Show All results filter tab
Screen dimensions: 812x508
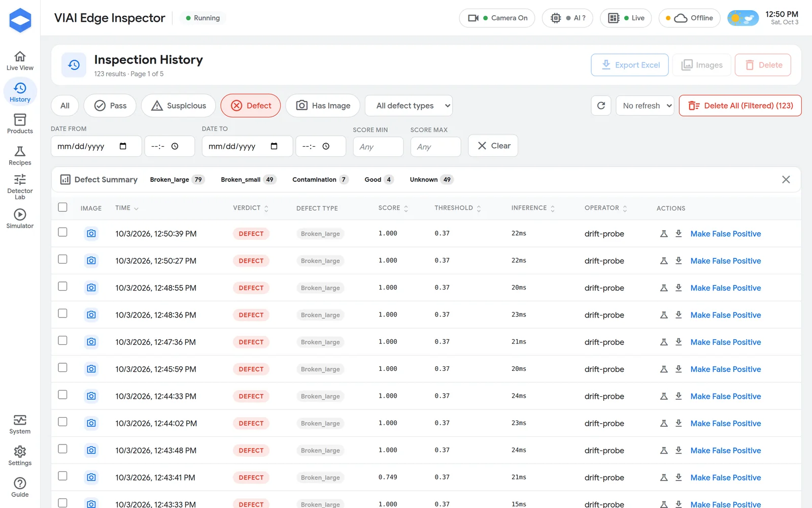pos(65,106)
